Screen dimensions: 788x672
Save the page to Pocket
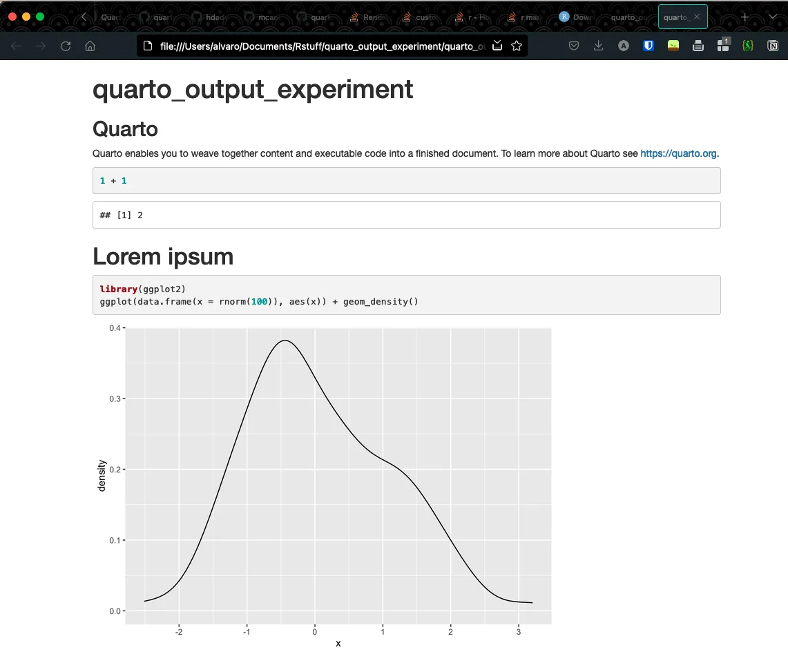pos(573,46)
